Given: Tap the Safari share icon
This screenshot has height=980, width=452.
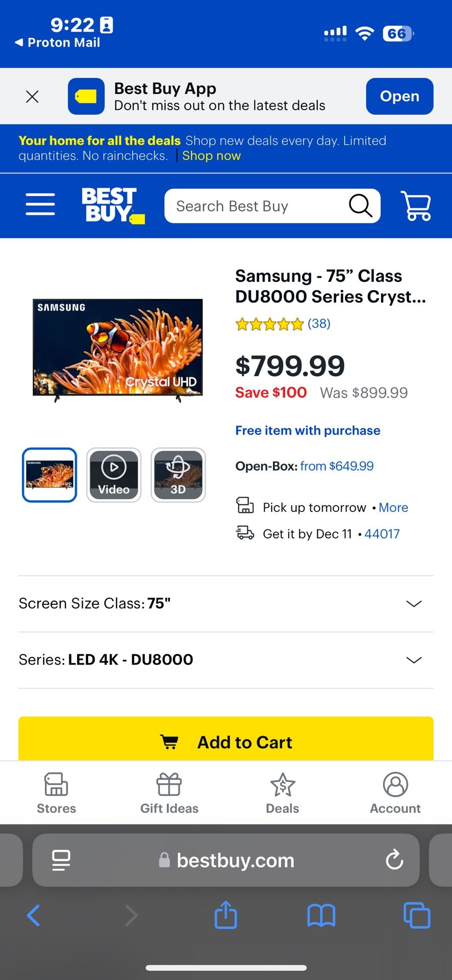Looking at the screenshot, I should pyautogui.click(x=225, y=915).
